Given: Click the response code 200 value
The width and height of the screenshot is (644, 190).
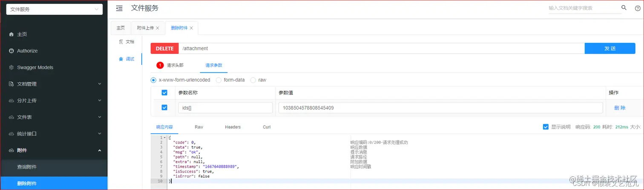Looking at the screenshot, I should (x=597, y=127).
